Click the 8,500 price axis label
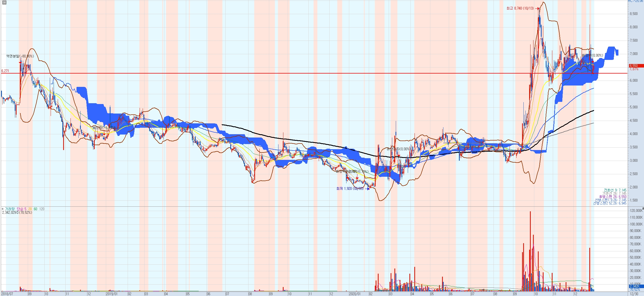This screenshot has width=644, height=296. (x=634, y=14)
